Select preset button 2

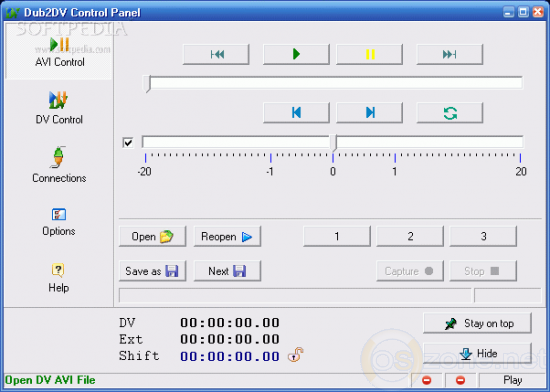pyautogui.click(x=410, y=236)
